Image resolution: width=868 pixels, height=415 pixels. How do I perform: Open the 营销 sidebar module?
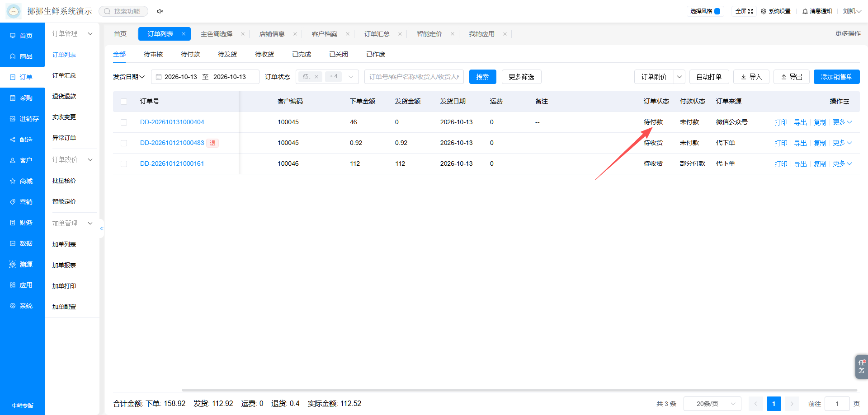click(23, 202)
